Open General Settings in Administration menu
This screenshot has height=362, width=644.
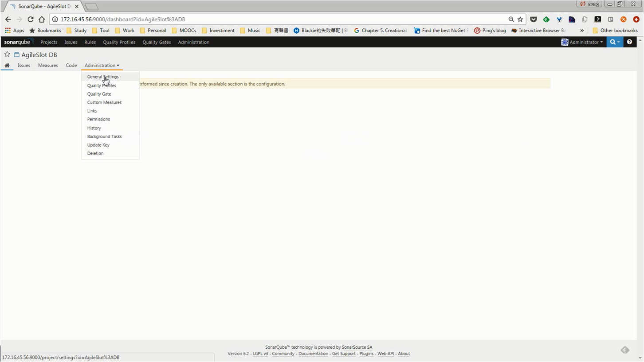(x=103, y=77)
